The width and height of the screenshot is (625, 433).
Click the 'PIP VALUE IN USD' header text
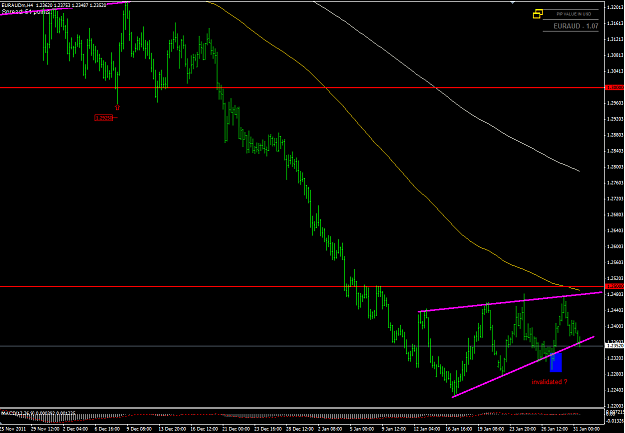(x=574, y=14)
